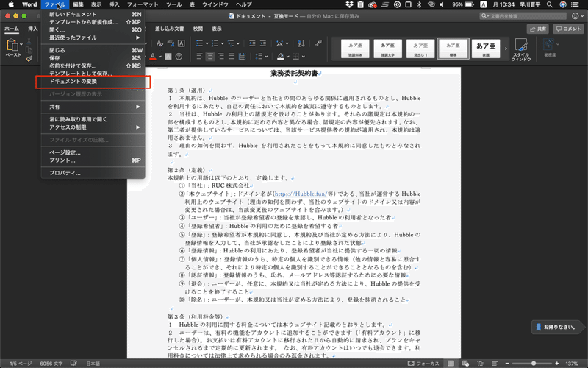
Task: Sort text with the A-Z icon
Action: (x=301, y=43)
